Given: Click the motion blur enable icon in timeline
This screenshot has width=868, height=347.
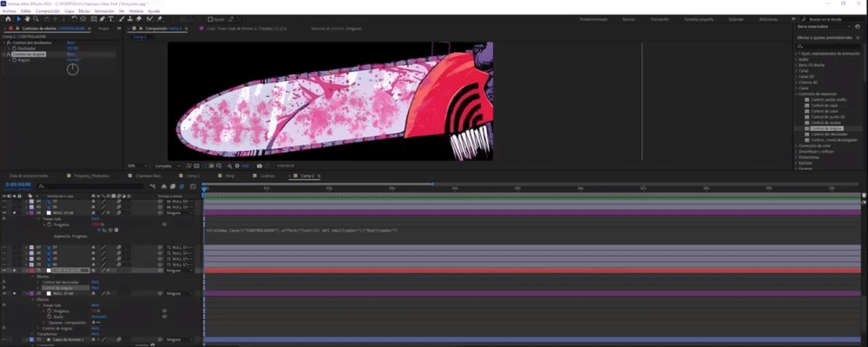Looking at the screenshot, I should click(181, 187).
